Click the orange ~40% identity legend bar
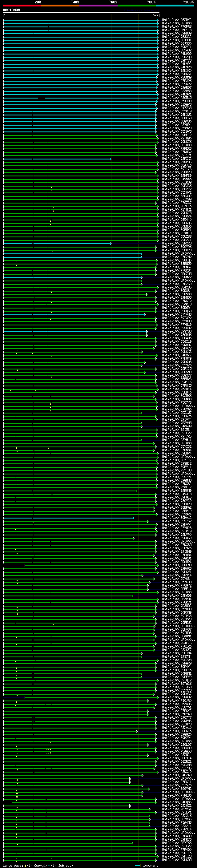The image size is (197, 868). (x=60, y=6)
